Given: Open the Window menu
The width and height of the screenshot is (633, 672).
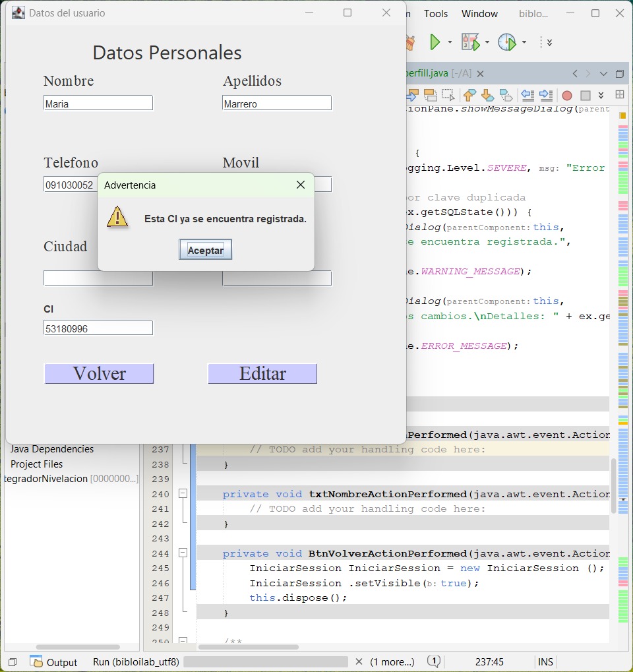Looking at the screenshot, I should pyautogui.click(x=479, y=14).
